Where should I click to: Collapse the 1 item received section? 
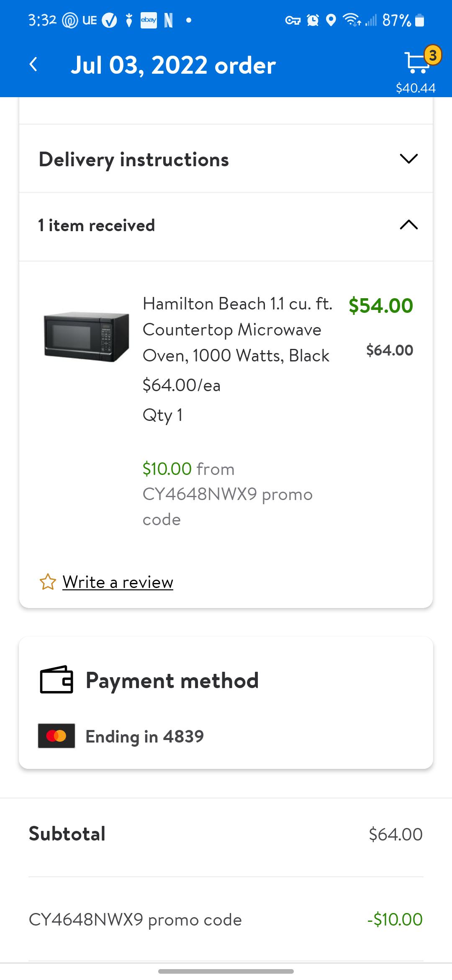(408, 225)
